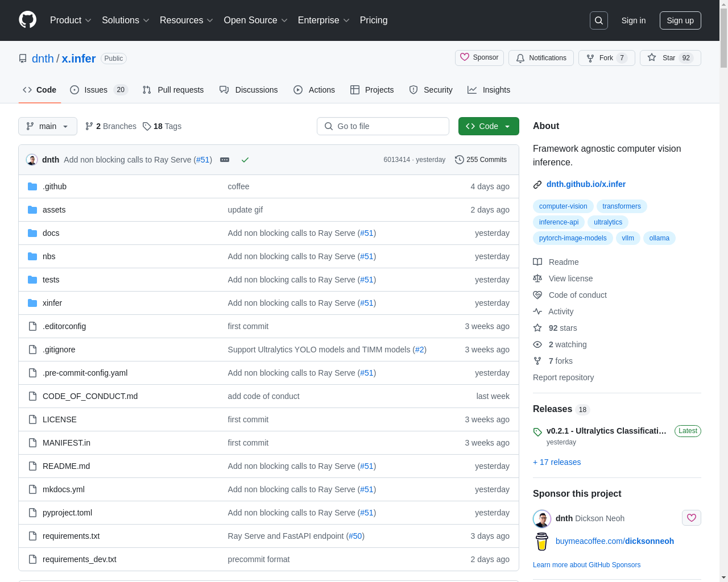Screen dimensions: 728x582
Task: Open the search magnifier button
Action: click(x=599, y=20)
